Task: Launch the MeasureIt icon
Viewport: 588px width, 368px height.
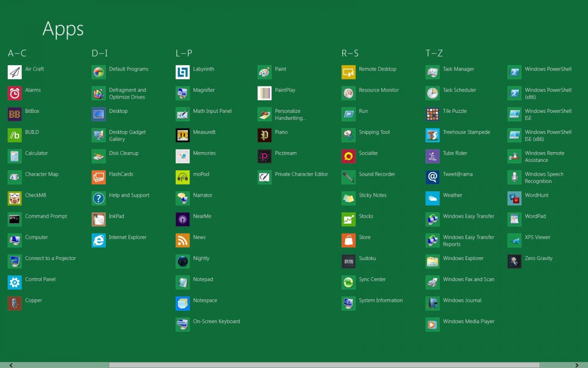Action: pyautogui.click(x=183, y=135)
